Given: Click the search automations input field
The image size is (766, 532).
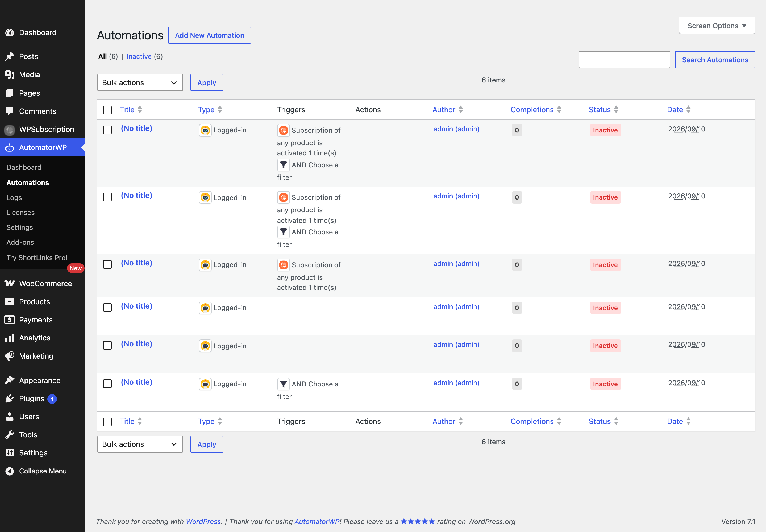Looking at the screenshot, I should point(624,60).
